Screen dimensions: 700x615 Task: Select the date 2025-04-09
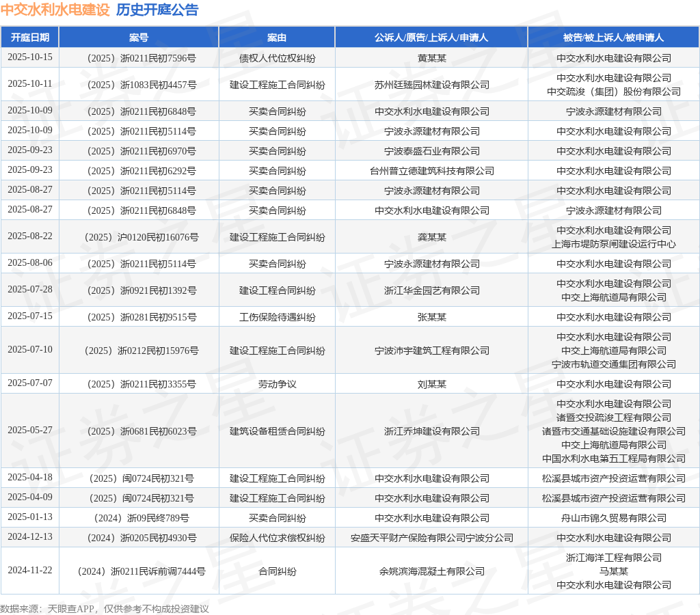pos(30,497)
